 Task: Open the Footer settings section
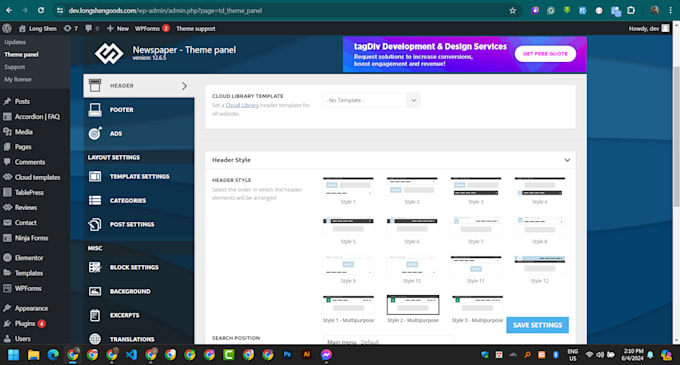(139, 110)
